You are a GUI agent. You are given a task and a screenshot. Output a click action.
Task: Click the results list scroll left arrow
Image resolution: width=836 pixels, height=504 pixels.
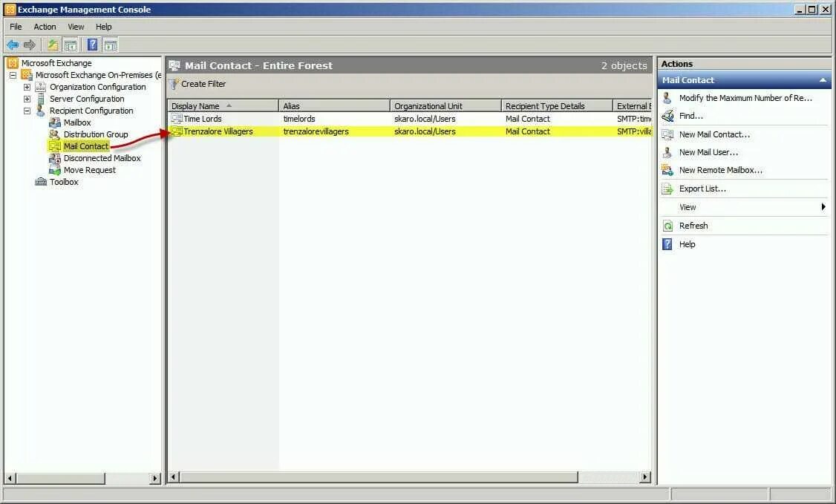click(x=174, y=477)
